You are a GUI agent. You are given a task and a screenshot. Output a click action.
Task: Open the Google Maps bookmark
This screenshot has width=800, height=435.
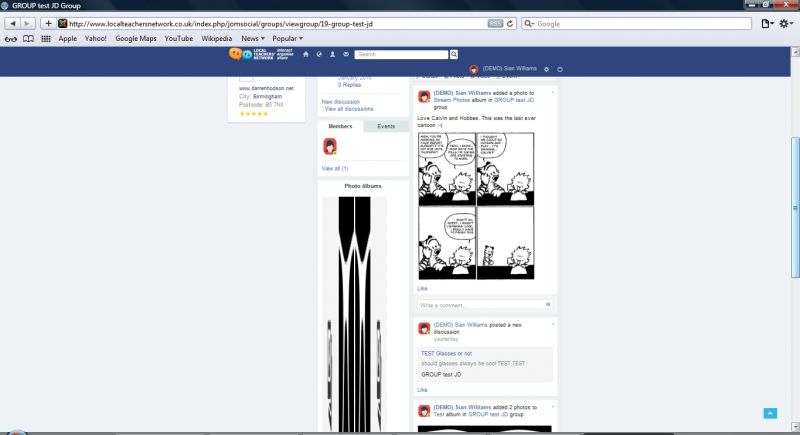(136, 39)
